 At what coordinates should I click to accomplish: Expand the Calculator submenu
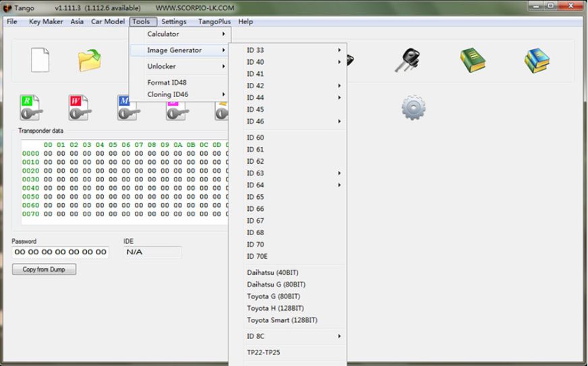(x=179, y=34)
